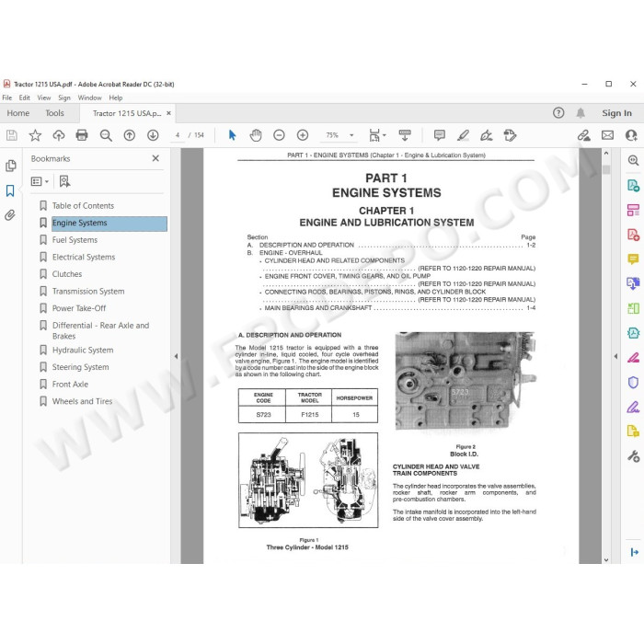Send file by email envelope icon

pyautogui.click(x=607, y=135)
